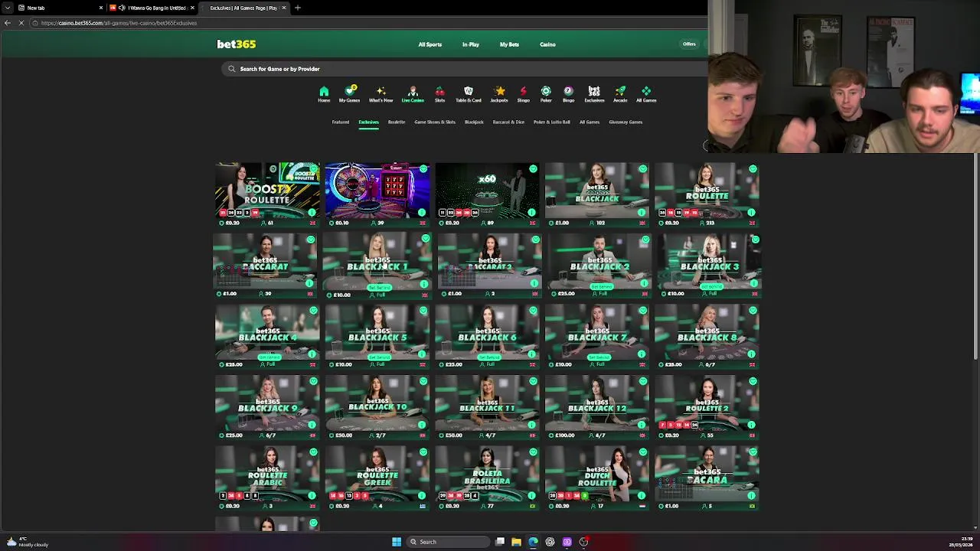
Task: Switch to the Featured sub-tab
Action: click(x=341, y=122)
